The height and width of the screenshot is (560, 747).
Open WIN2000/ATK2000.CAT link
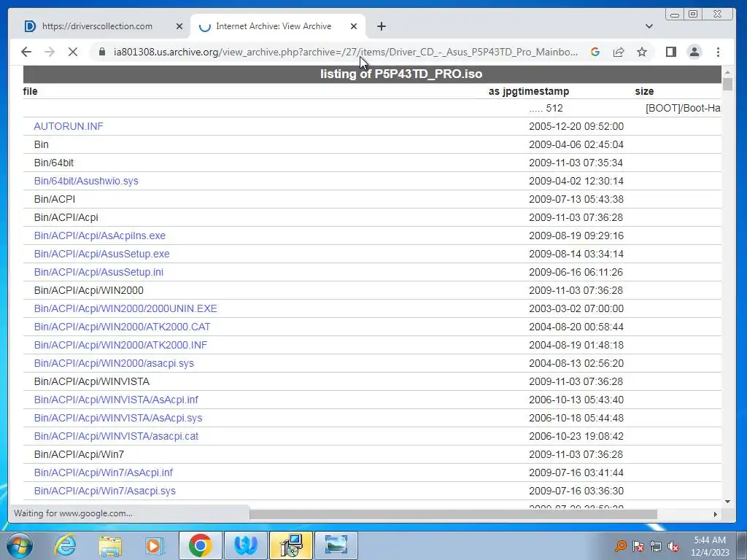[123, 327]
